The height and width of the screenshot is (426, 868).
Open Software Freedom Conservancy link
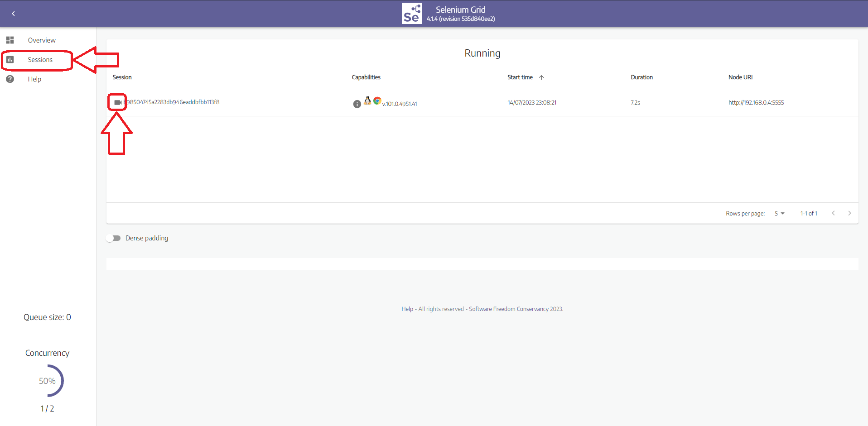pyautogui.click(x=509, y=309)
